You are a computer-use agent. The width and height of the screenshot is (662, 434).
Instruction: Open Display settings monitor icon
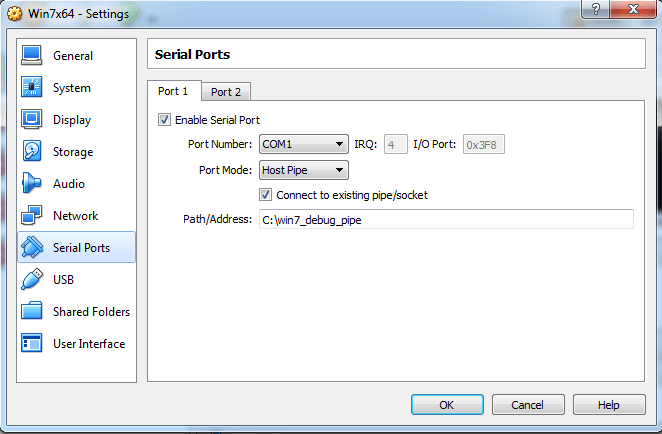coord(32,120)
